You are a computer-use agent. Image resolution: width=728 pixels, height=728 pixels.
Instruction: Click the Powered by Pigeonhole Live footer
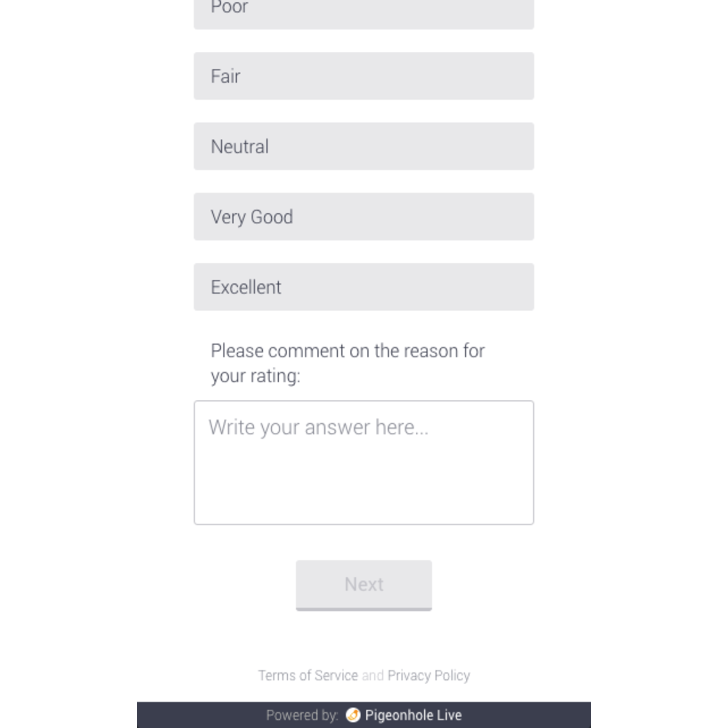[363, 715]
